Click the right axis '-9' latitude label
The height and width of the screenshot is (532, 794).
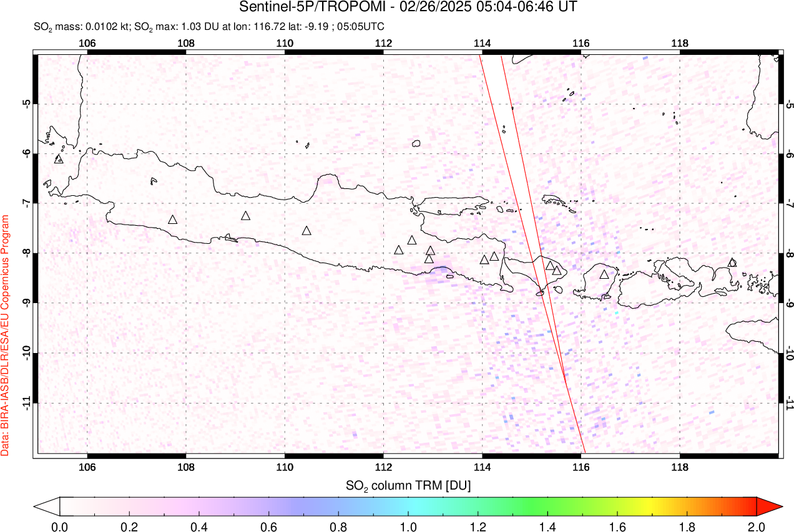(789, 303)
